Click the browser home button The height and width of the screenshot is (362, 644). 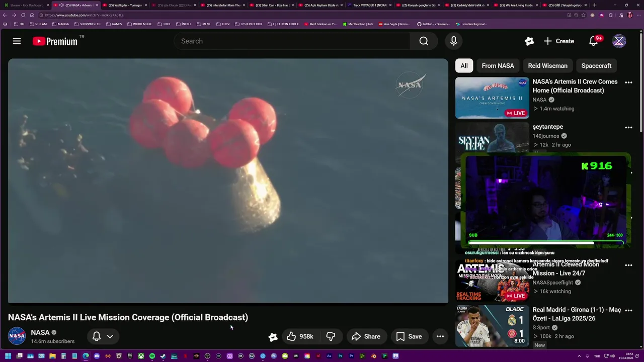coord(32,15)
